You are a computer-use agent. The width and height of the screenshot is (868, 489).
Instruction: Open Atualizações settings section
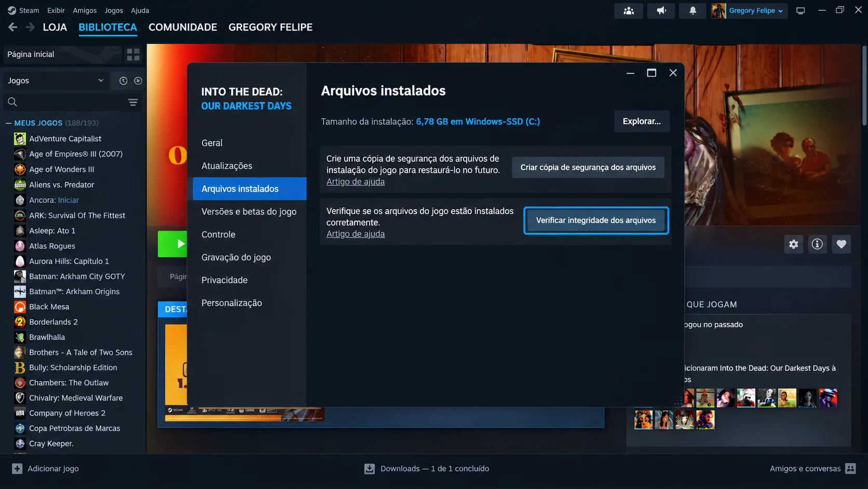[250, 166]
